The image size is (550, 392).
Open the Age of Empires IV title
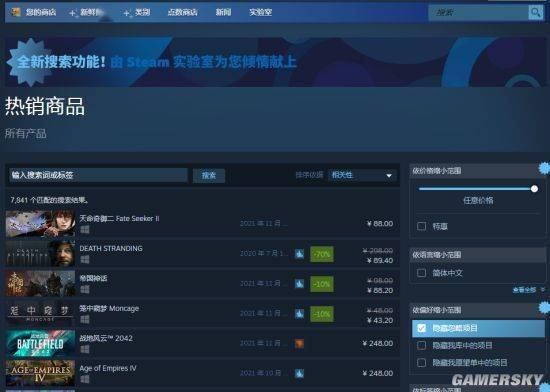pyautogui.click(x=108, y=368)
